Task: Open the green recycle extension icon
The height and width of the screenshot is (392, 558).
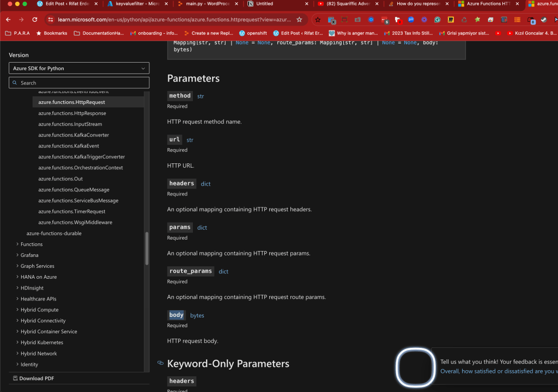Action: (x=464, y=20)
